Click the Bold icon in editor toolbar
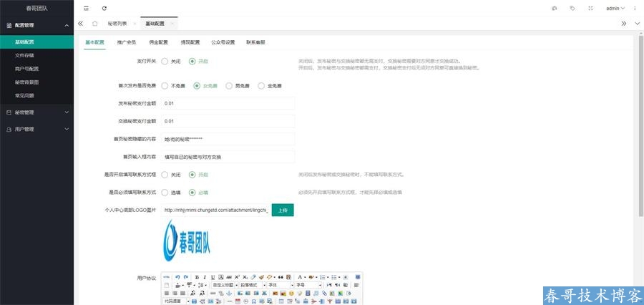This screenshot has width=644, height=305. click(x=197, y=276)
